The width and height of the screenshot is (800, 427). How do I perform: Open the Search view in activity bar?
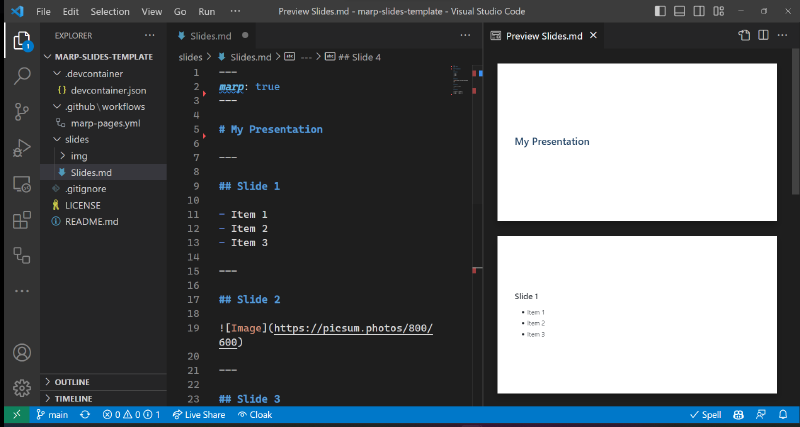click(22, 77)
